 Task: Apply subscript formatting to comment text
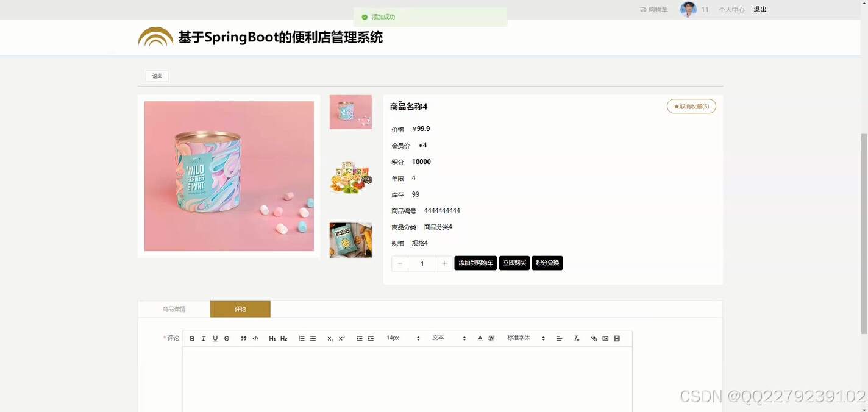click(329, 338)
